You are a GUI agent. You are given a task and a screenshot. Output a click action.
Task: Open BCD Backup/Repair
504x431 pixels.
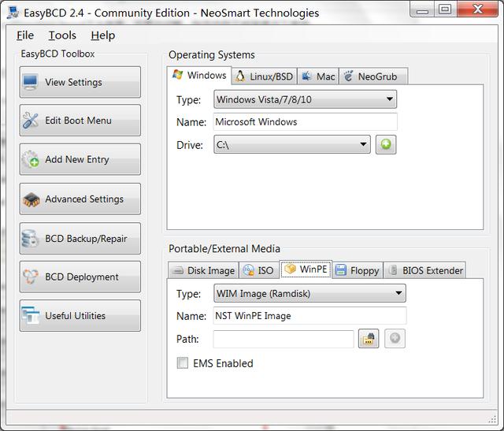pyautogui.click(x=80, y=238)
